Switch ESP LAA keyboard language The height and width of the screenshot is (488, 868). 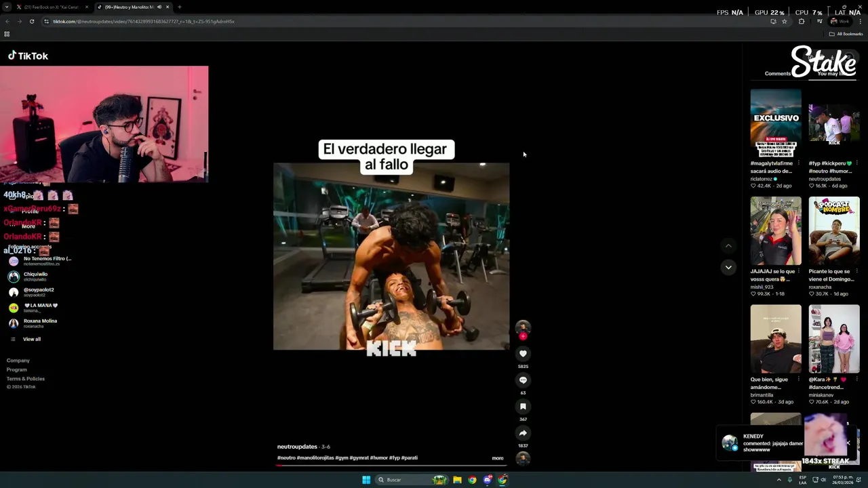pos(803,480)
